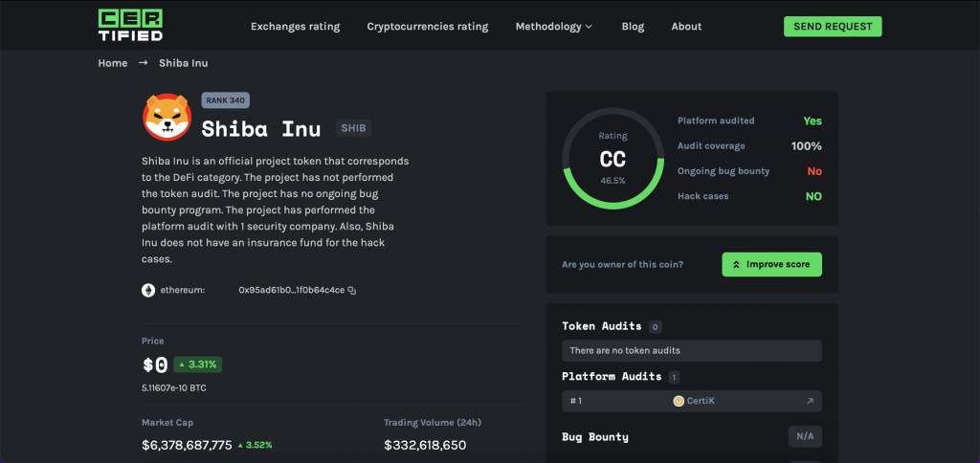980x463 pixels.
Task: Open Cryptocurrencies rating page
Action: pyautogui.click(x=428, y=26)
